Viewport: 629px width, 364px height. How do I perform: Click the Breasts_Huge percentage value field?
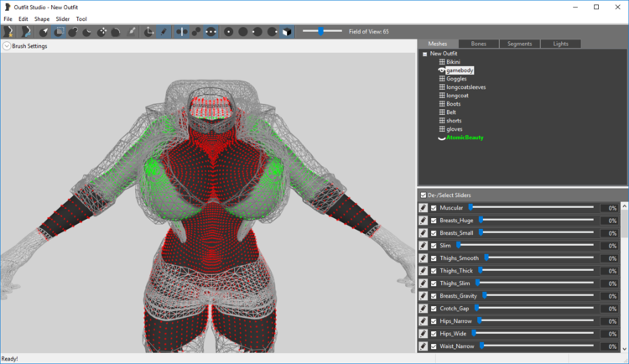[609, 221]
